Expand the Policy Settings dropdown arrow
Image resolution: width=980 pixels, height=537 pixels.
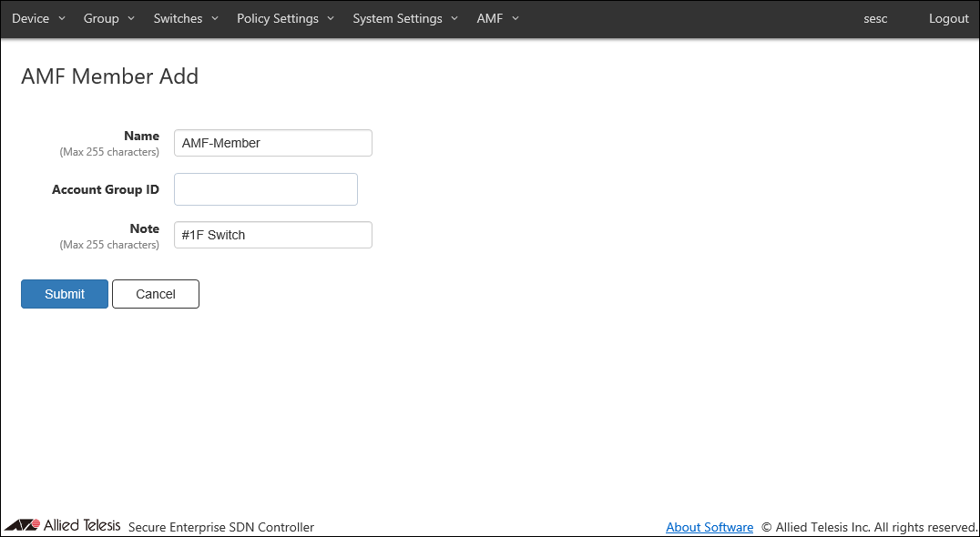pyautogui.click(x=331, y=18)
